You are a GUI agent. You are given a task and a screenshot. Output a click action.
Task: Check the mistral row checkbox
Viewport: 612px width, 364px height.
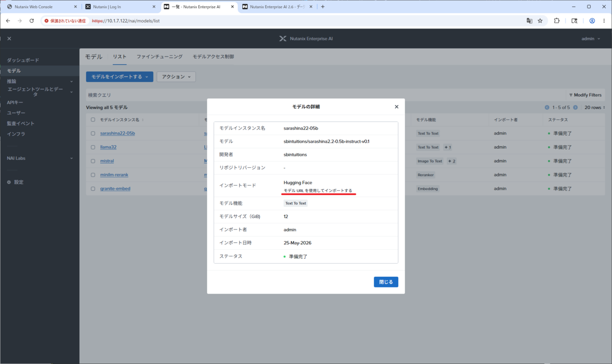(x=93, y=161)
